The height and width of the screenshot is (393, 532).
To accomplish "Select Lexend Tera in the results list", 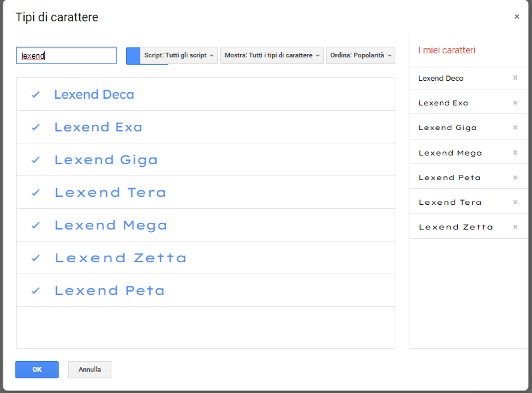I will click(x=111, y=193).
